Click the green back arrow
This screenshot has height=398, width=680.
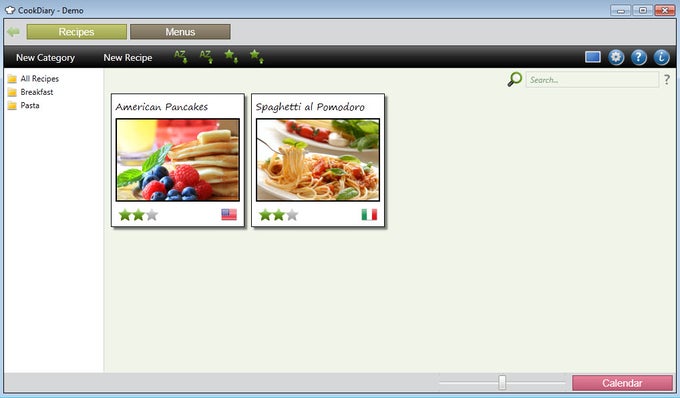click(x=13, y=32)
